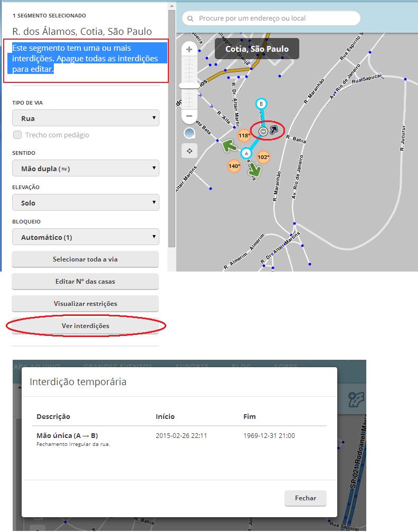
Task: Click the BLOQUEIO field label
Action: (x=26, y=221)
